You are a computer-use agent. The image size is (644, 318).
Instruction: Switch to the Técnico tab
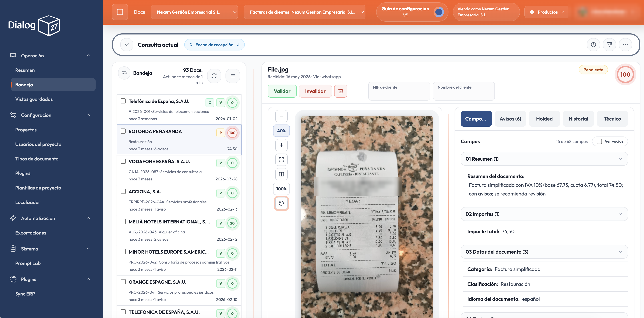tap(612, 119)
